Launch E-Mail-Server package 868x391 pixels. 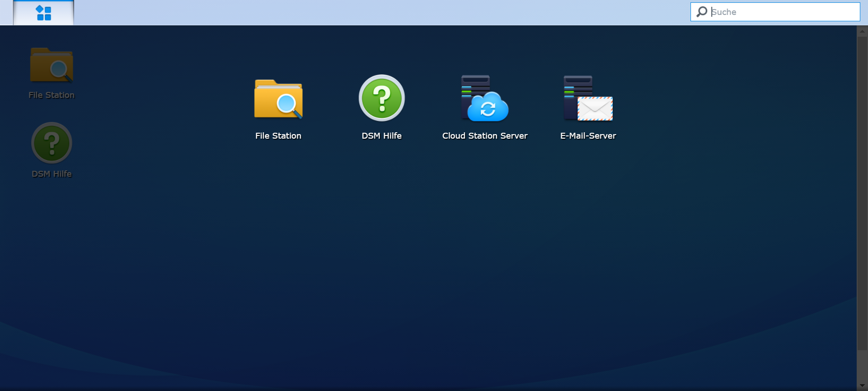click(x=588, y=98)
